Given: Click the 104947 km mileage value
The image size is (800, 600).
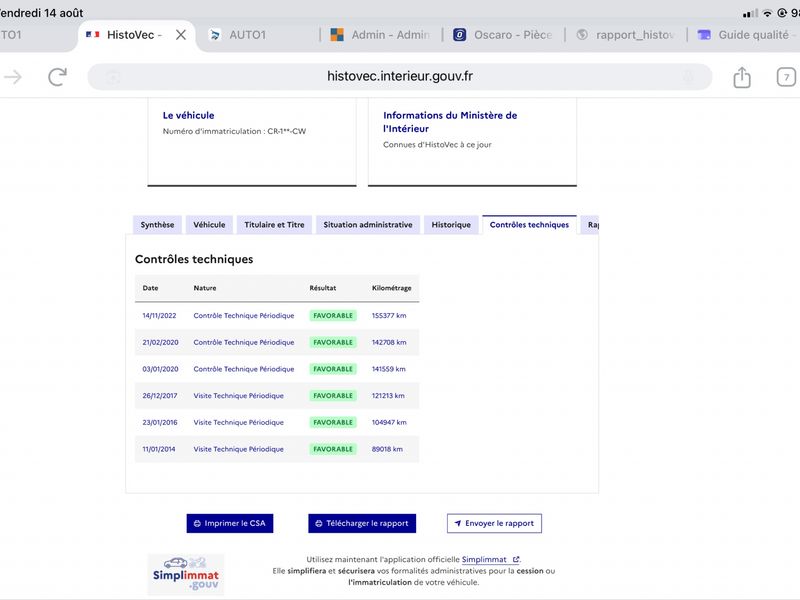Looking at the screenshot, I should coord(389,422).
